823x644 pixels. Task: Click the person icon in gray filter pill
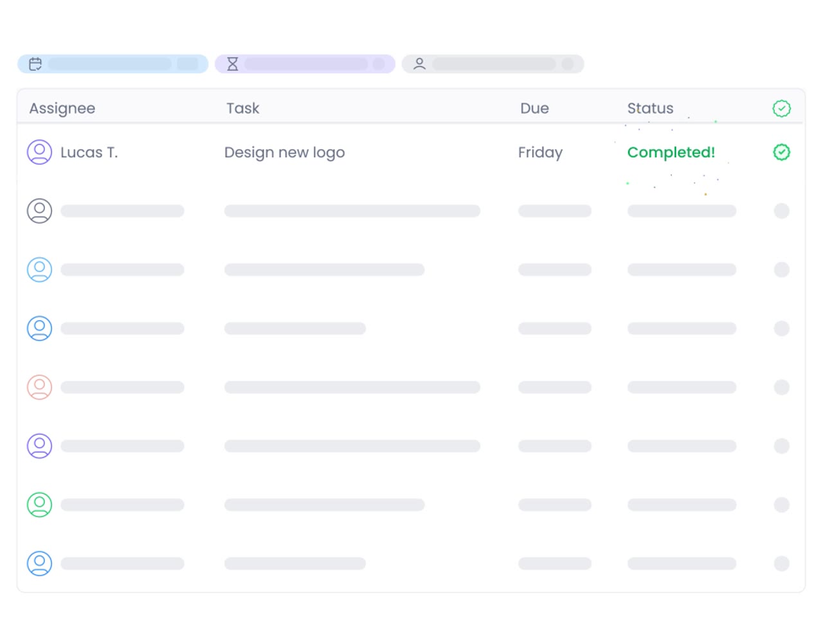pos(419,64)
